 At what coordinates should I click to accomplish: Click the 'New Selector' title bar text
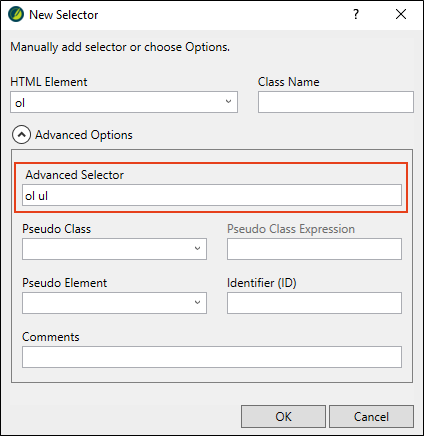pyautogui.click(x=63, y=15)
